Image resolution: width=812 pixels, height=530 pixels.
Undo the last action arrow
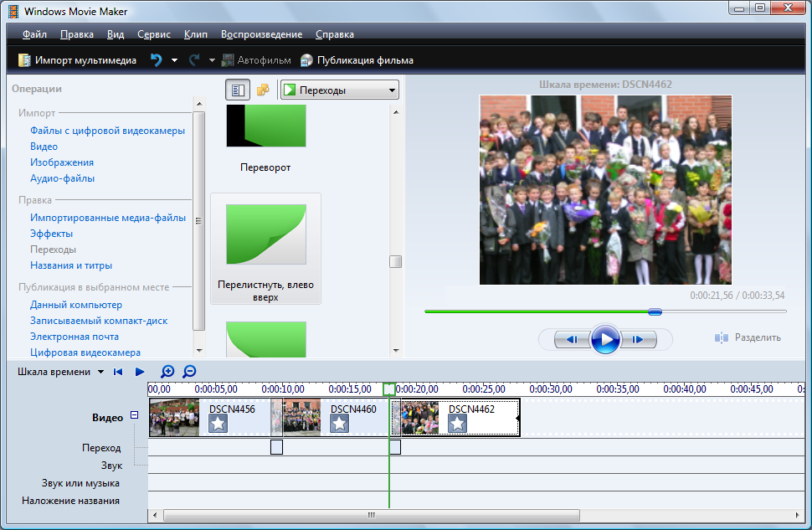pos(156,60)
